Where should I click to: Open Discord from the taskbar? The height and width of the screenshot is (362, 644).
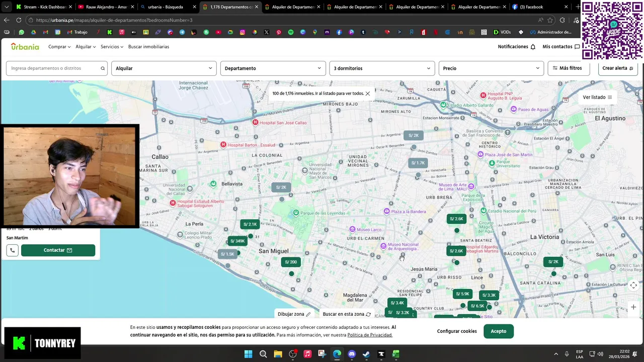pyautogui.click(x=352, y=354)
